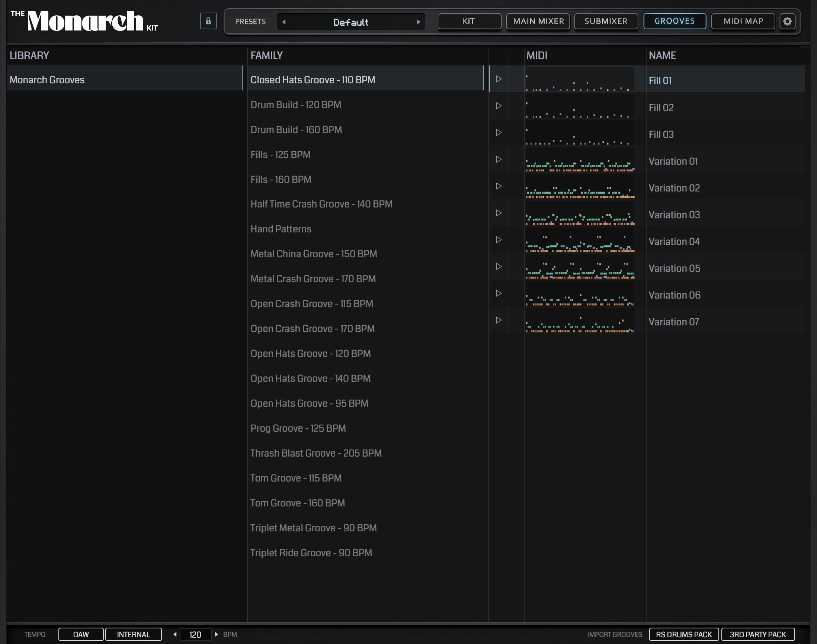
Task: Set tempo source to DAW
Action: pyautogui.click(x=81, y=634)
